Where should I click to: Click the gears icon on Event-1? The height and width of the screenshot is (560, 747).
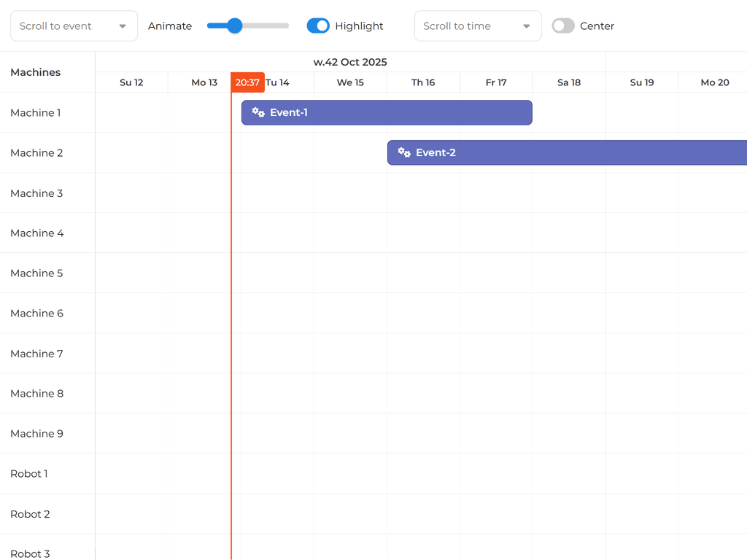pos(258,112)
